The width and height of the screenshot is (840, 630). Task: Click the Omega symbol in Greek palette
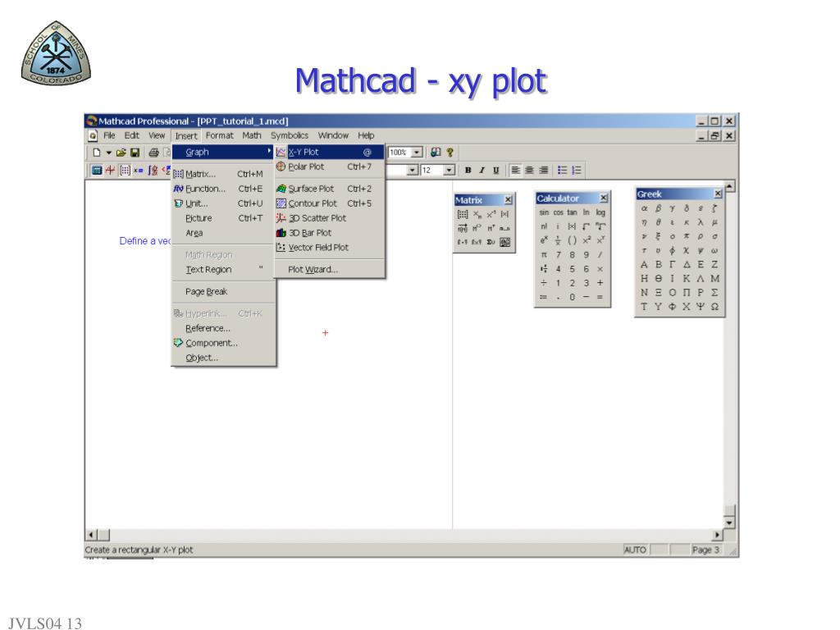tap(714, 307)
